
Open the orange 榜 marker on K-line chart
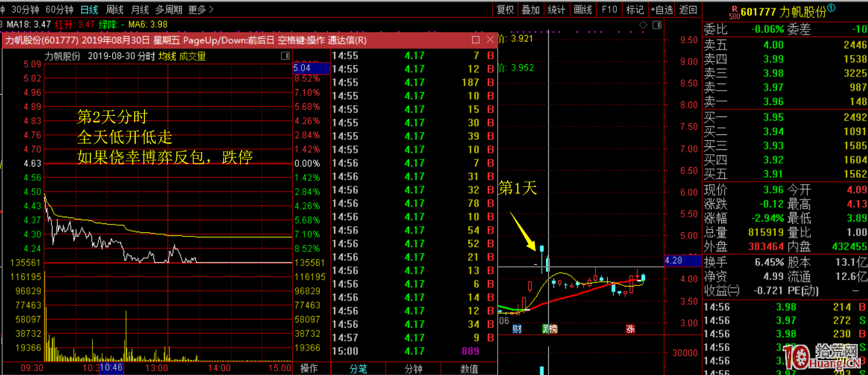click(553, 329)
